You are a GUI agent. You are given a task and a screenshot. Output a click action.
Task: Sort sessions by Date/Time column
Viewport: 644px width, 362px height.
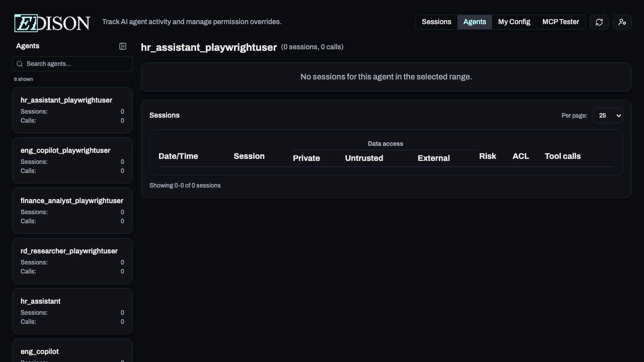pos(178,156)
